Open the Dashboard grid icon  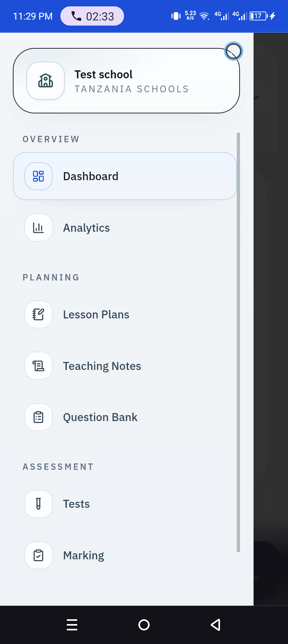[x=38, y=176]
